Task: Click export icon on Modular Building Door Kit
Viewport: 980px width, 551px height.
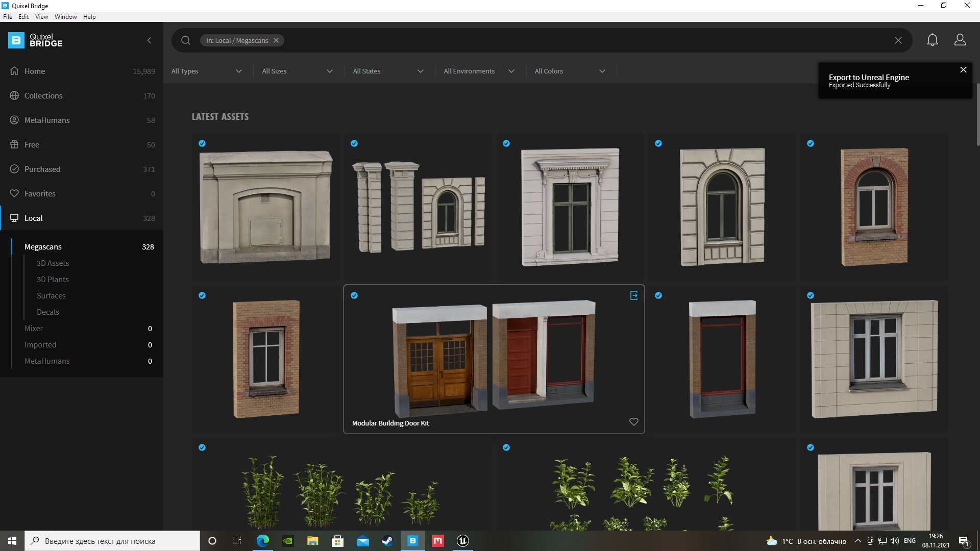Action: (x=634, y=295)
